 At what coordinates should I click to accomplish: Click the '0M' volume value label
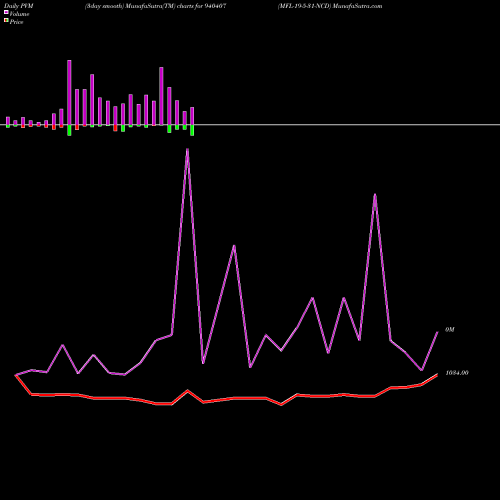pyautogui.click(x=450, y=330)
